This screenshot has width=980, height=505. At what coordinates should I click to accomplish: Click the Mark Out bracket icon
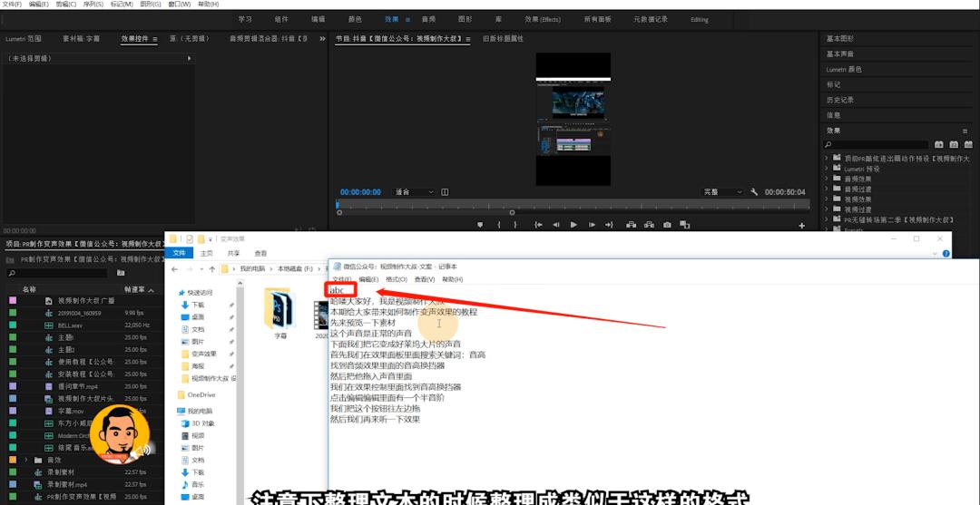[x=515, y=225]
